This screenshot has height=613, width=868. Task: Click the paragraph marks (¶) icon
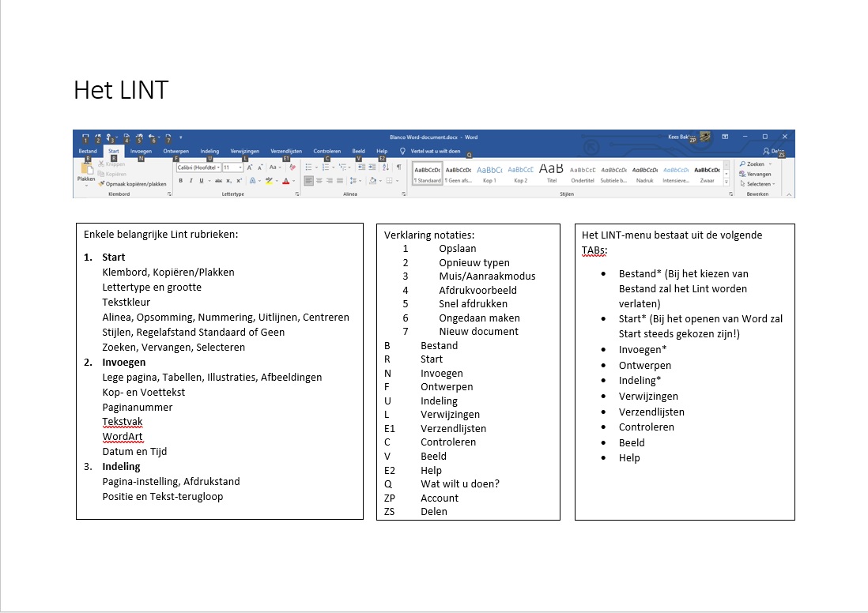pyautogui.click(x=398, y=167)
